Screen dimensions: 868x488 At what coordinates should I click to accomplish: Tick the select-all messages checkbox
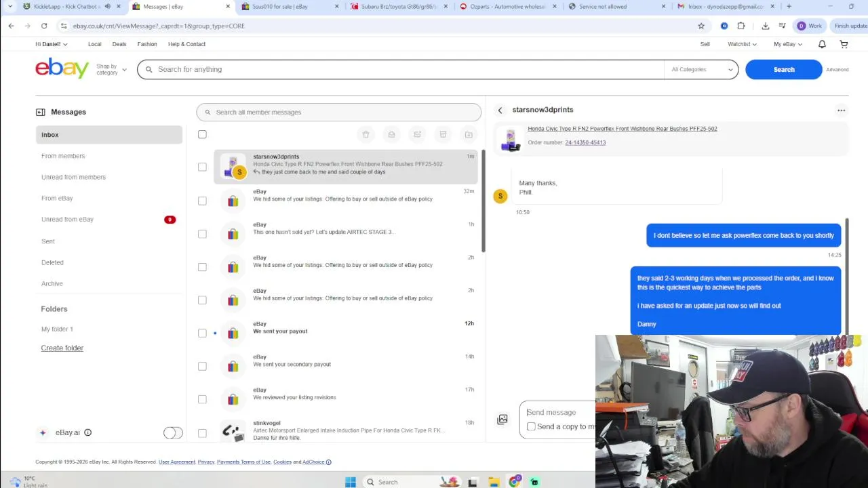tap(202, 134)
